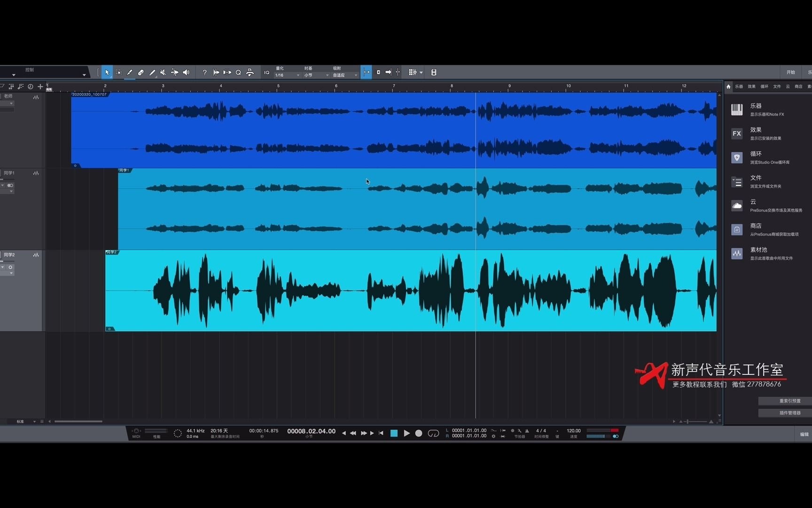Toggle stereo mode on 同学1 track
The height and width of the screenshot is (508, 812).
[x=10, y=185]
